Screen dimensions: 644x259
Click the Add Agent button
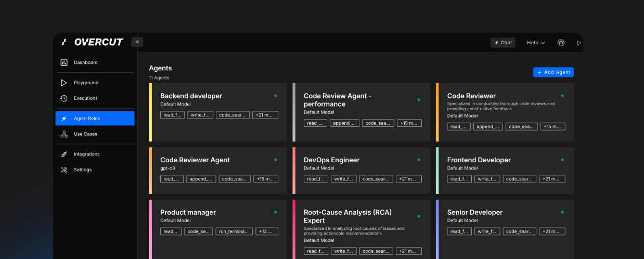point(553,72)
